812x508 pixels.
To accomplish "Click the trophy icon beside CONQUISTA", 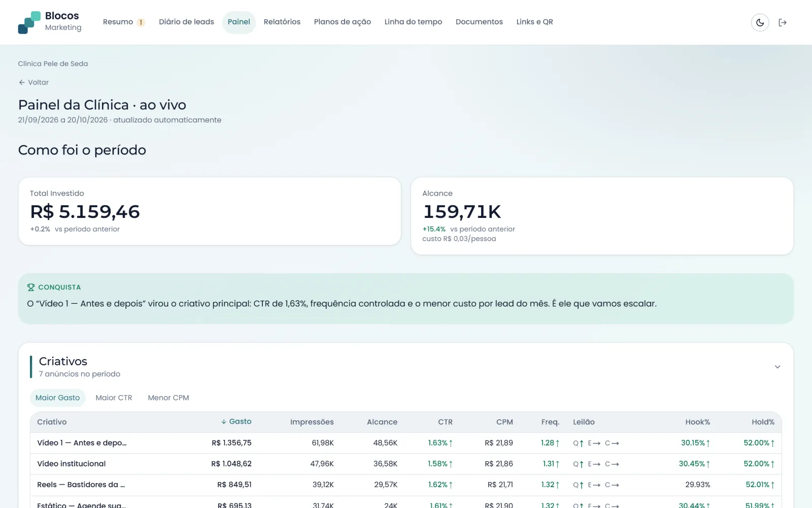I will 31,287.
